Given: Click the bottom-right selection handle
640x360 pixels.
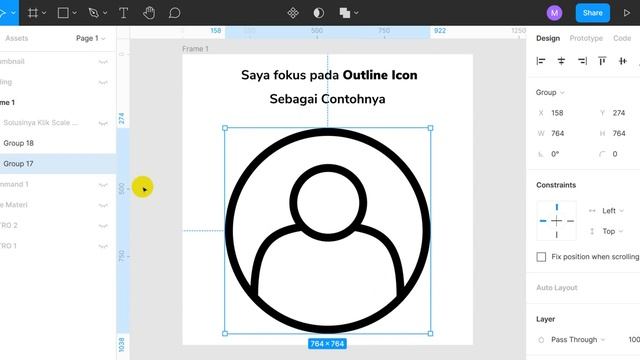Looking at the screenshot, I should 430,333.
